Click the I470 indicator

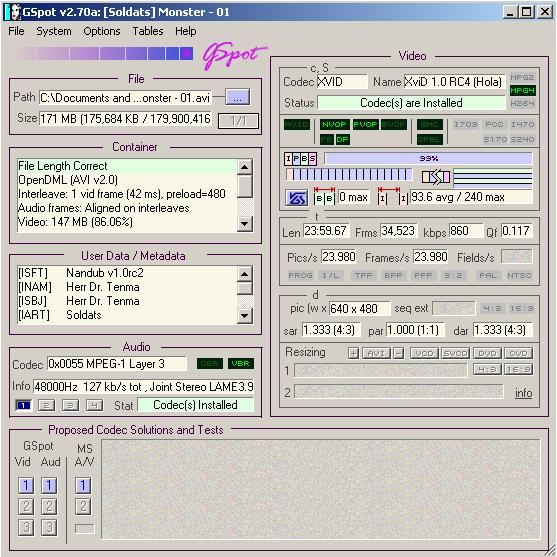pos(522,124)
